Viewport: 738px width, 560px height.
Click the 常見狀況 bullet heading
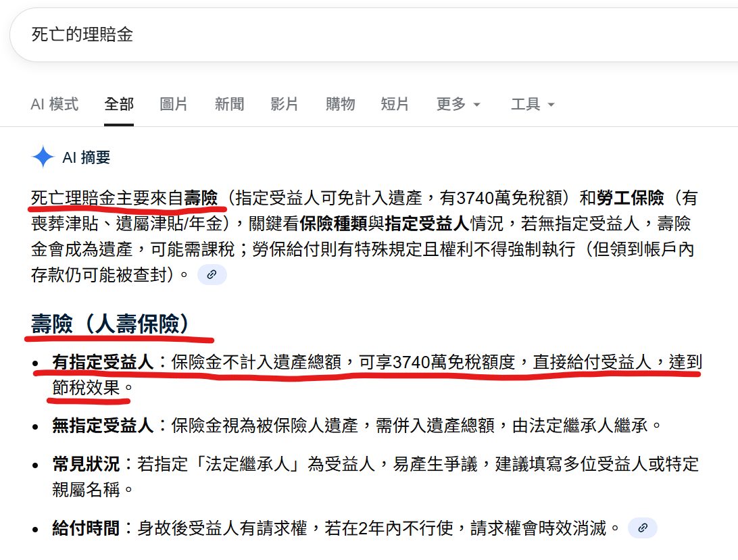pos(86,464)
